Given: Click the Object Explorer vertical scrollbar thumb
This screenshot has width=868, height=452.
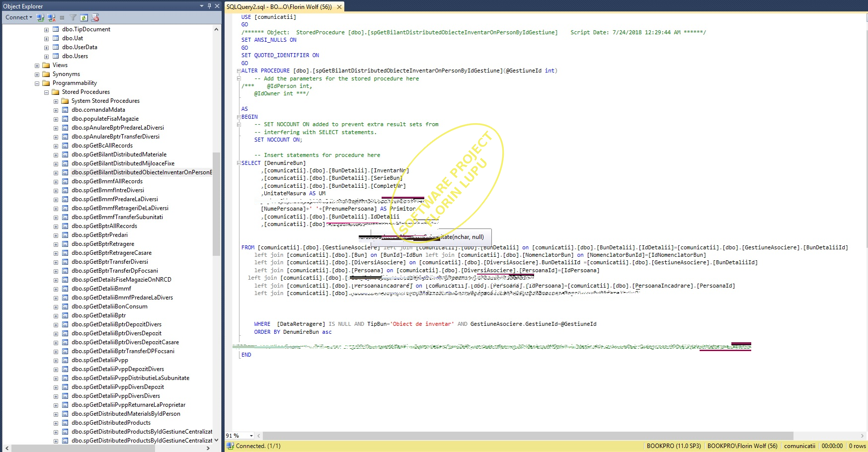Looking at the screenshot, I should [x=216, y=204].
